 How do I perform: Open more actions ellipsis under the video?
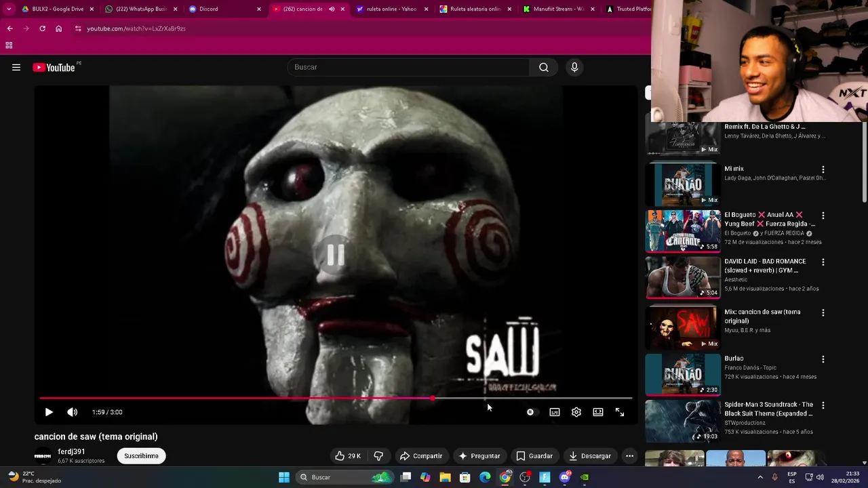tap(629, 456)
